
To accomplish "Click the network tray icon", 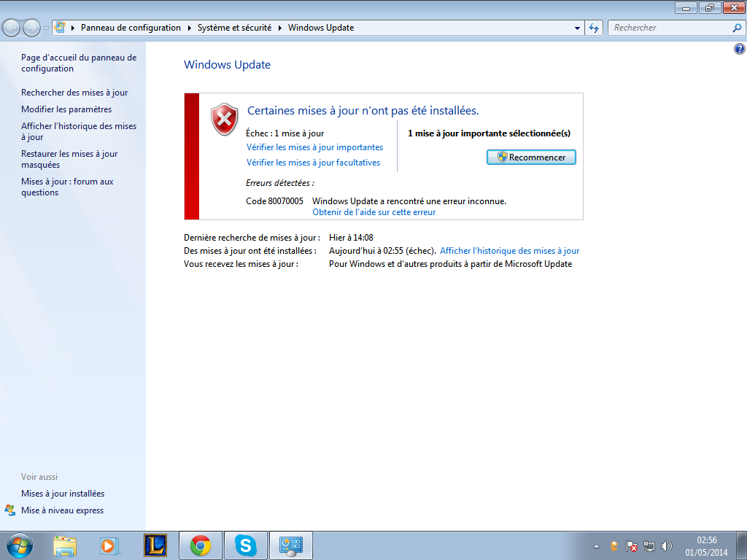I will (649, 546).
